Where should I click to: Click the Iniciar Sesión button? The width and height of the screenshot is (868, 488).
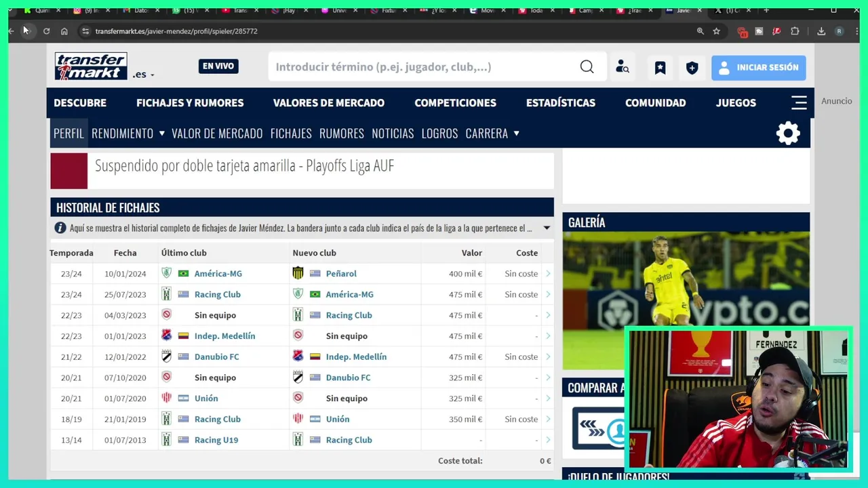click(x=758, y=67)
